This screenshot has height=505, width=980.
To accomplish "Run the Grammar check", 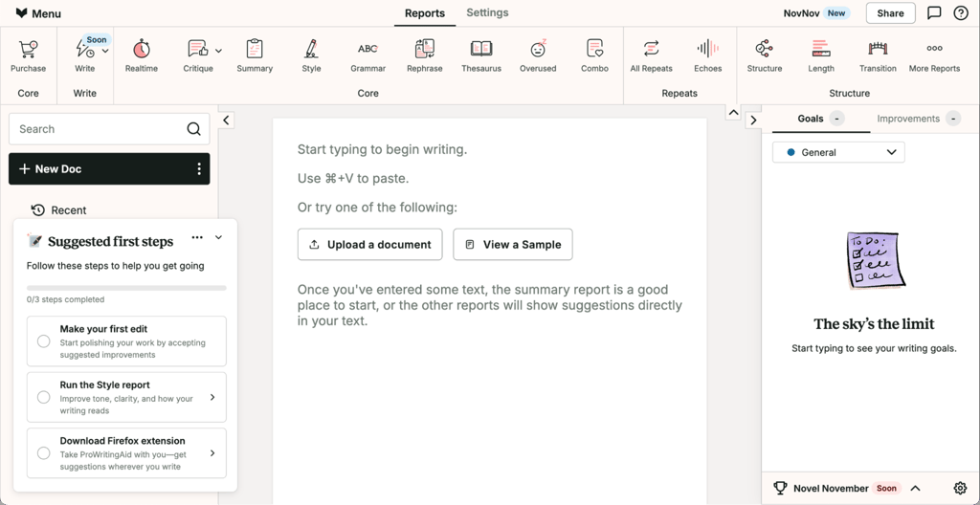I will coord(368,56).
